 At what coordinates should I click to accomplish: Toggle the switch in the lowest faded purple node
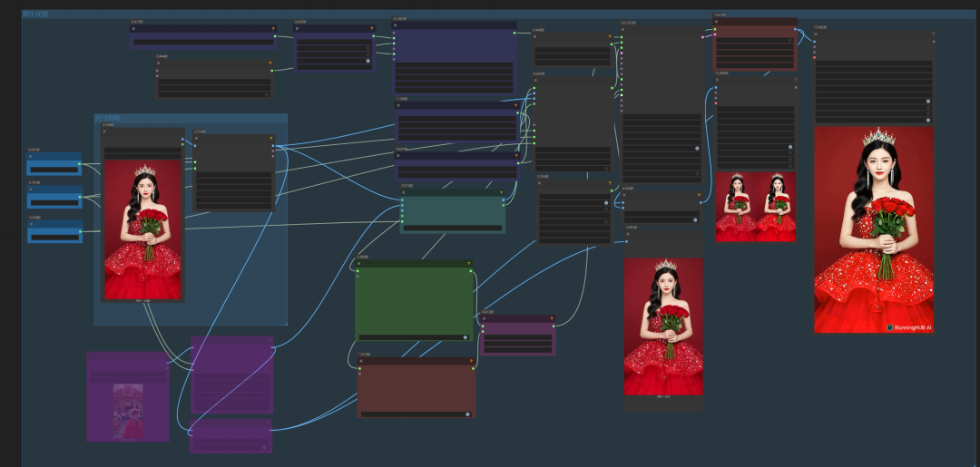point(264,448)
